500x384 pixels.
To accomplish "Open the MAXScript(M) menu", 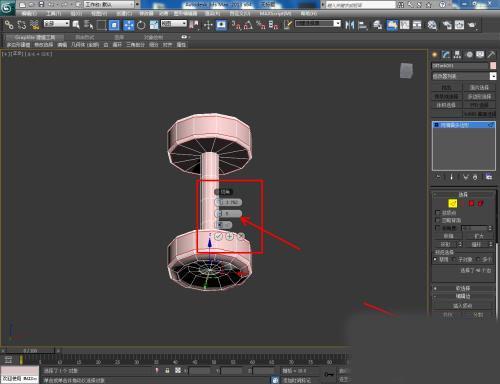I will tap(275, 14).
